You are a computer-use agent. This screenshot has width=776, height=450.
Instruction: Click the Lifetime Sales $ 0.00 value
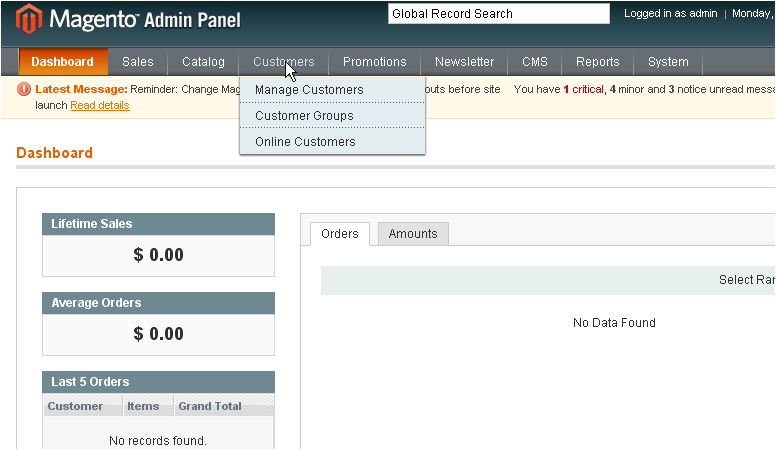coord(158,255)
